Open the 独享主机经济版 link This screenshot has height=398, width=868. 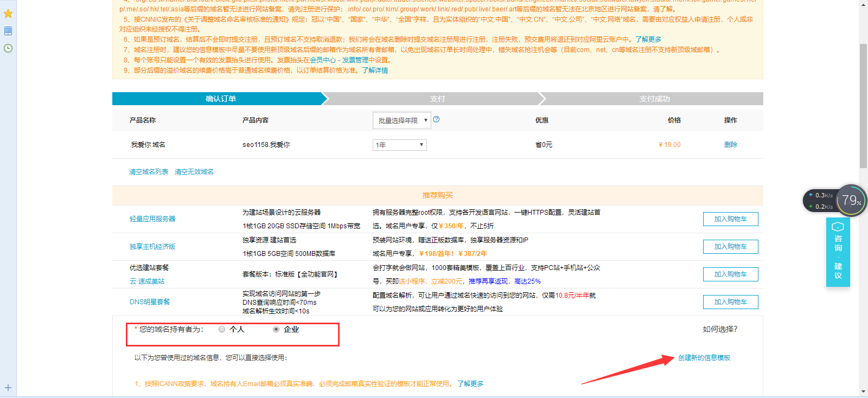(152, 247)
